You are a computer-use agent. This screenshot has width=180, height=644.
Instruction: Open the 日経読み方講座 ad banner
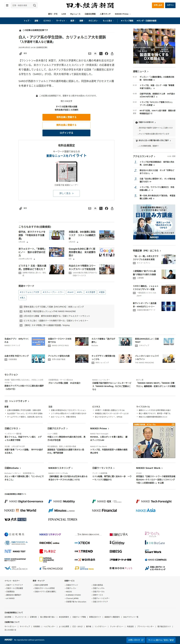(154, 222)
